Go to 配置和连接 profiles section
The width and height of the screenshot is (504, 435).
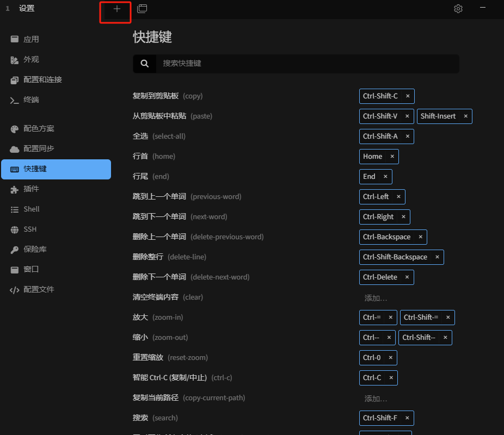click(x=42, y=79)
